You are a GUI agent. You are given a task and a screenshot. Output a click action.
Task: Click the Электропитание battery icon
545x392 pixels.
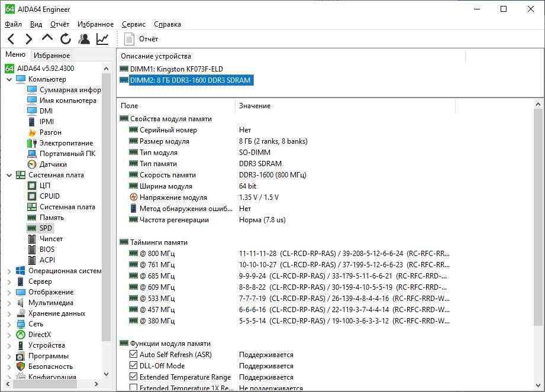click(32, 143)
